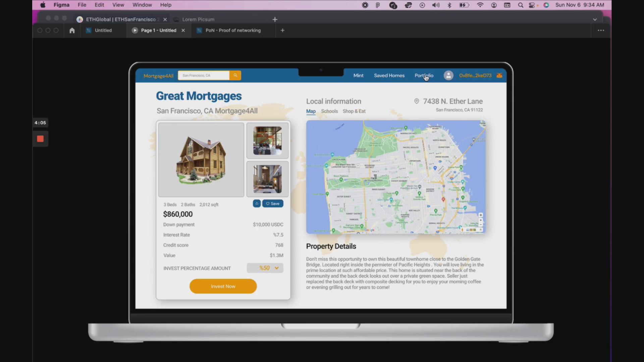Screen dimensions: 644x362
Task: Open the invest percentage %50 dropdown
Action: pyautogui.click(x=265, y=268)
